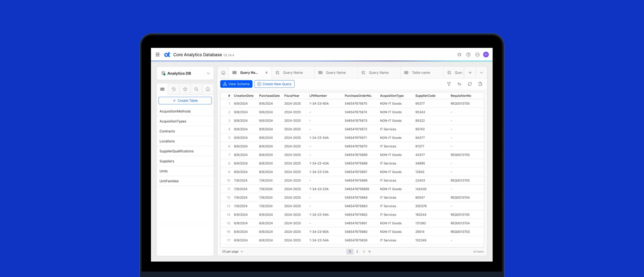Go to page 2 of results

357,252
